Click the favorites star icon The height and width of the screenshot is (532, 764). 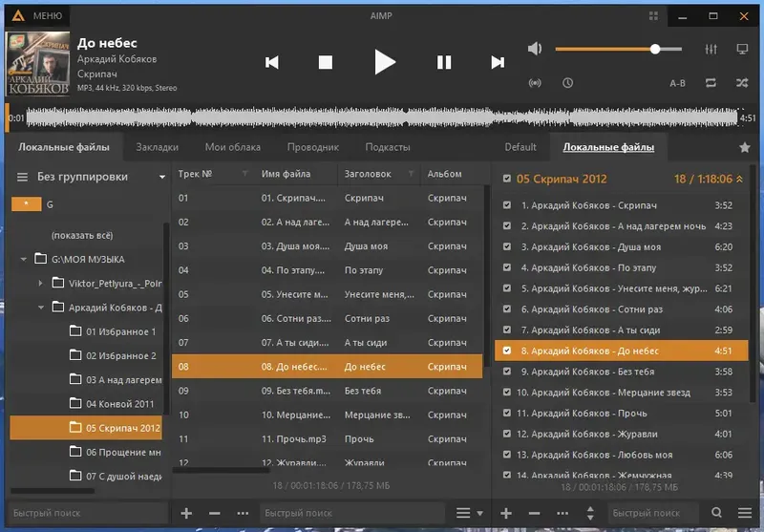[745, 147]
